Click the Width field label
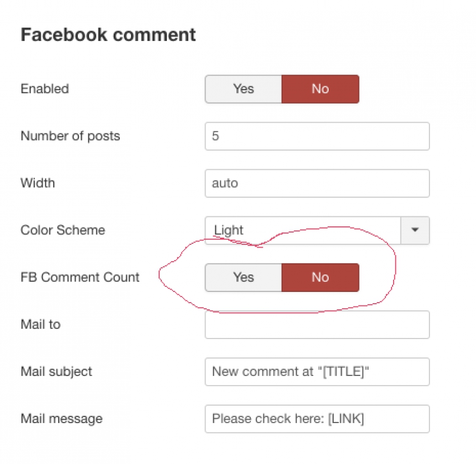Image resolution: width=476 pixels, height=464 pixels. 38,183
